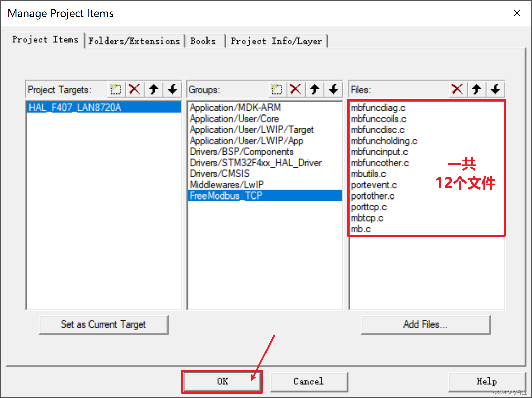
Task: Click the OK button
Action: click(222, 381)
